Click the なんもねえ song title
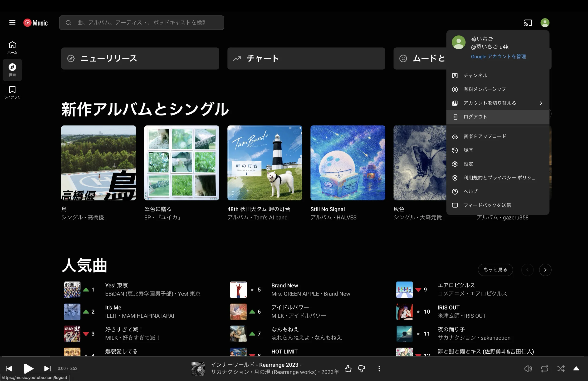This screenshot has height=381, width=588. pyautogui.click(x=285, y=330)
